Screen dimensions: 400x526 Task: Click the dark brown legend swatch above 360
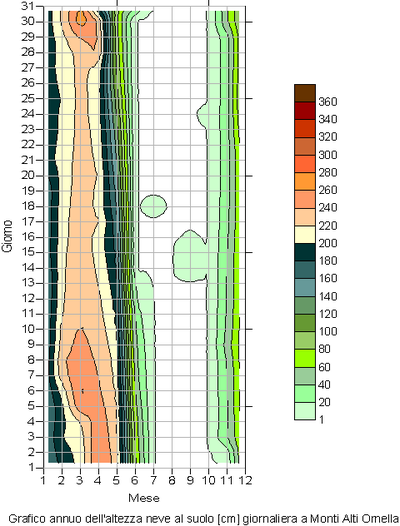[x=305, y=93]
